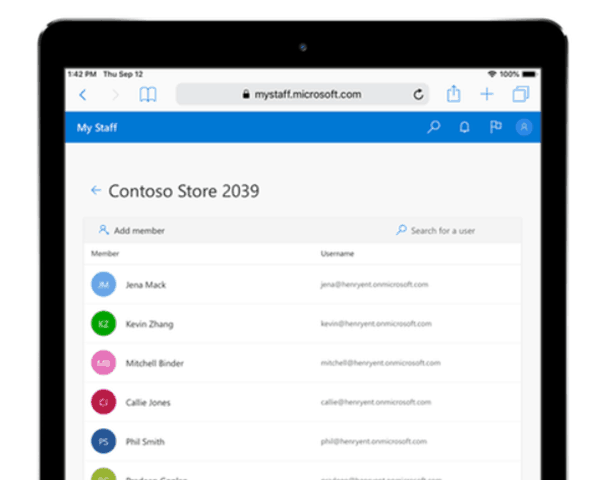Open the Safari share sheet icon
This screenshot has height=480, width=601.
453,94
